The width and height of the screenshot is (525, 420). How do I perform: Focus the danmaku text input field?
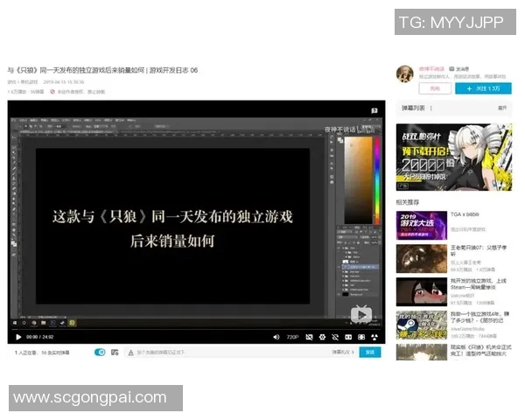[231, 353]
